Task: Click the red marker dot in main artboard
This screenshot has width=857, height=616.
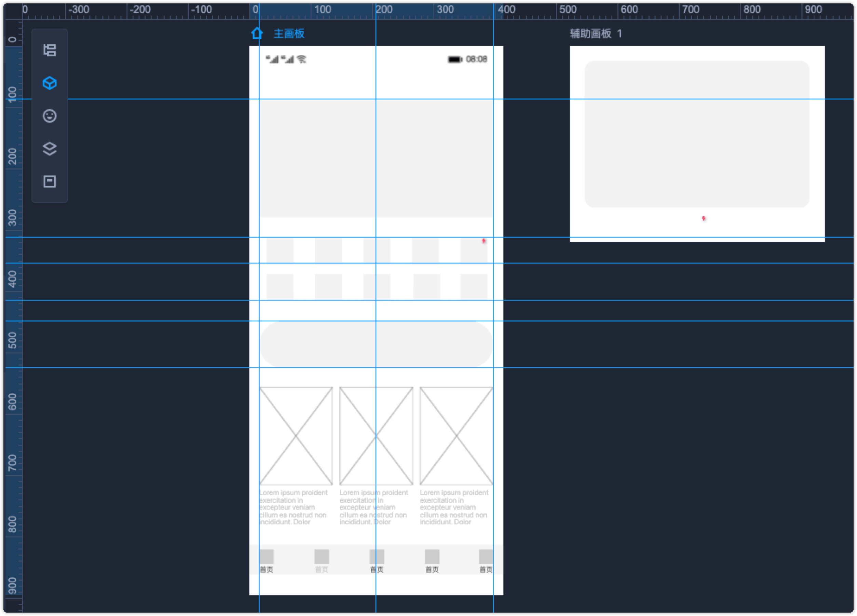Action: (483, 241)
